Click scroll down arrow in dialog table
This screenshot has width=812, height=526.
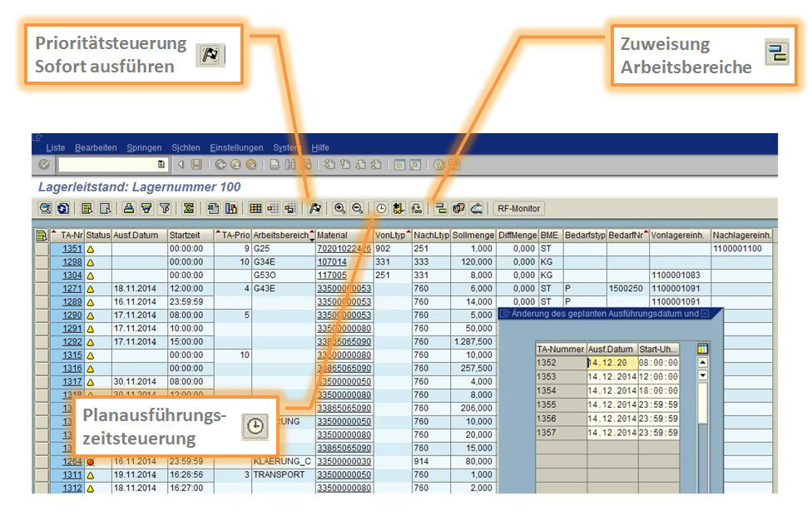click(x=702, y=375)
